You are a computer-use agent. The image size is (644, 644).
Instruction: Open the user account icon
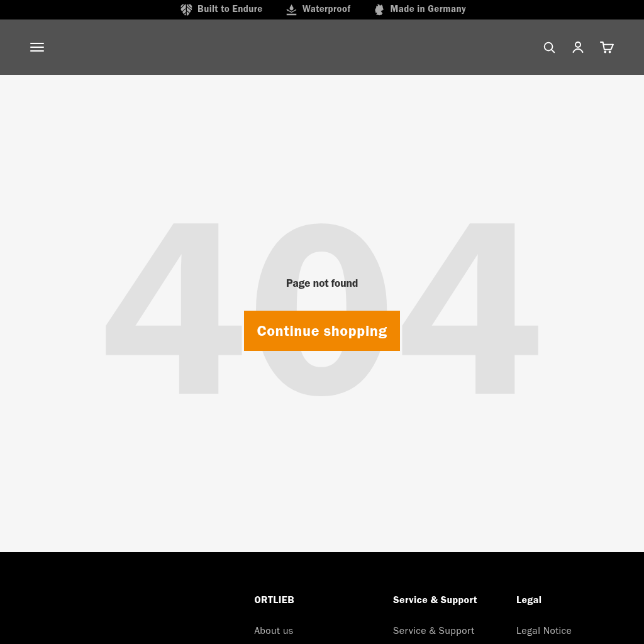point(578,47)
